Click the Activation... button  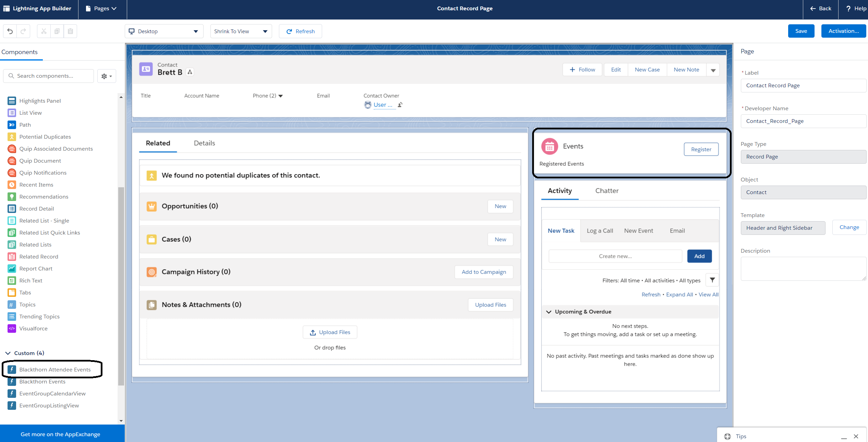(843, 31)
